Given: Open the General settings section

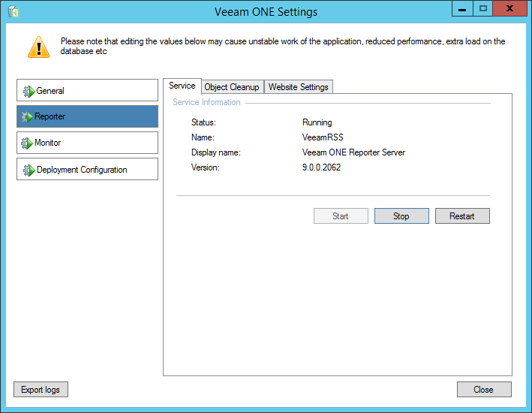Looking at the screenshot, I should click(x=87, y=91).
